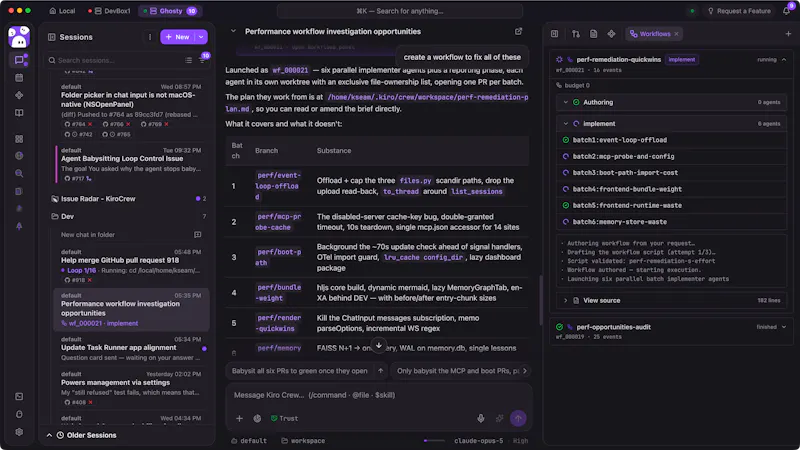Switch to the DevBox1 tab
Image resolution: width=800 pixels, height=450 pixels.
(x=109, y=11)
